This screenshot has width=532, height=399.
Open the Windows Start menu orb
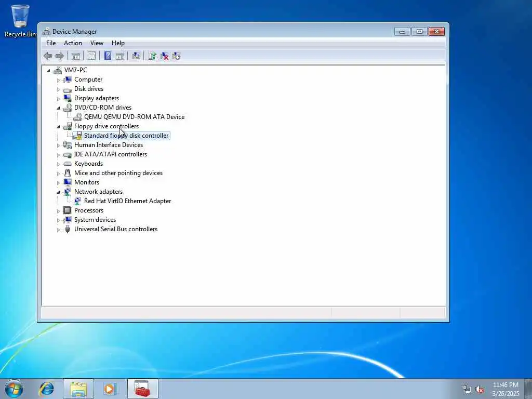(x=14, y=389)
